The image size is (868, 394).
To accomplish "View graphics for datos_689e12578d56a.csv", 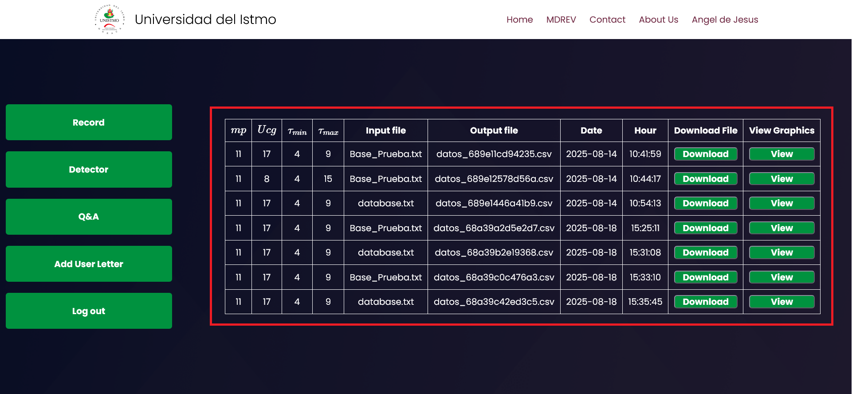I will tap(782, 179).
